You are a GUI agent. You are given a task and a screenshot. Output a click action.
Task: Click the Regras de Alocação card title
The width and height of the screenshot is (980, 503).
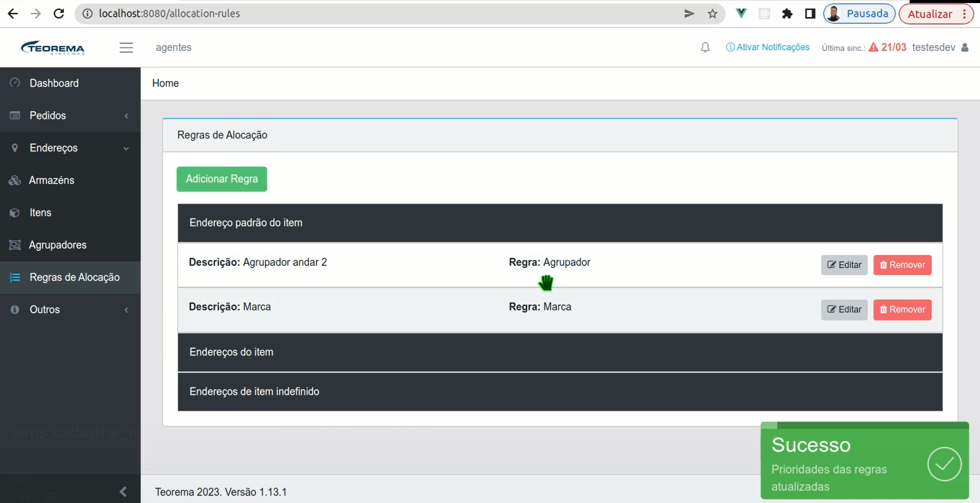(x=222, y=135)
